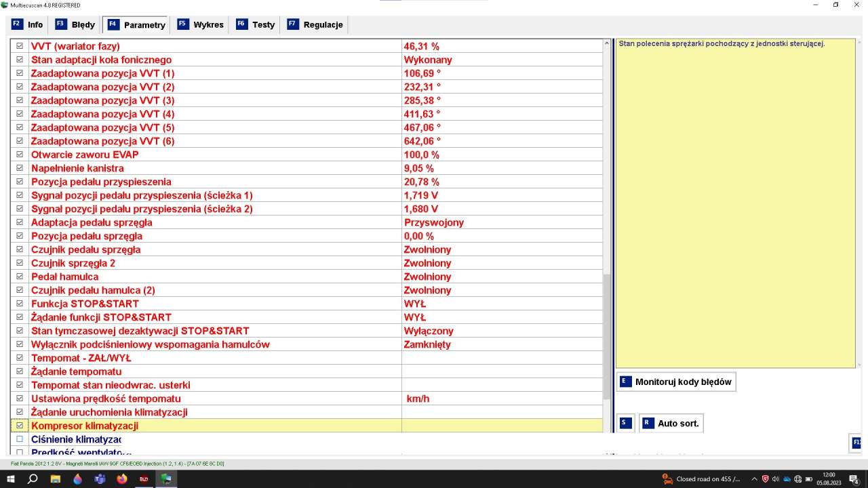Click the G Data antivirus tray icon
Viewport: 868px width, 488px height.
pos(765,479)
